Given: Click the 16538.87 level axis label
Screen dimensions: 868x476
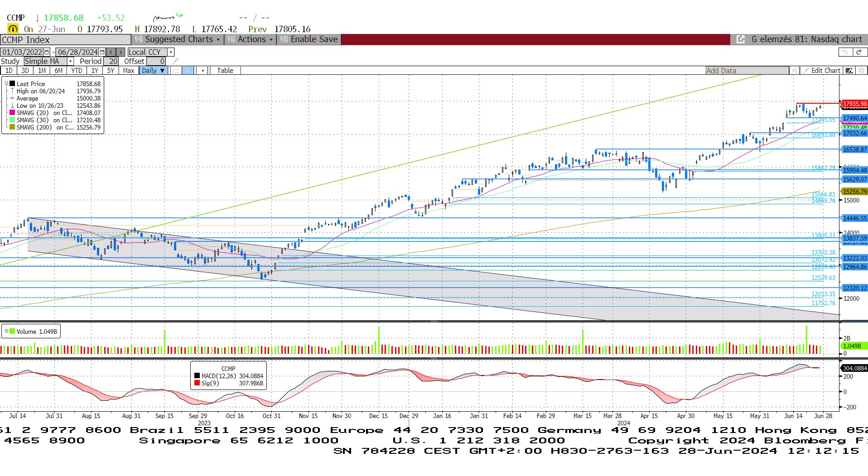Looking at the screenshot, I should [854, 149].
